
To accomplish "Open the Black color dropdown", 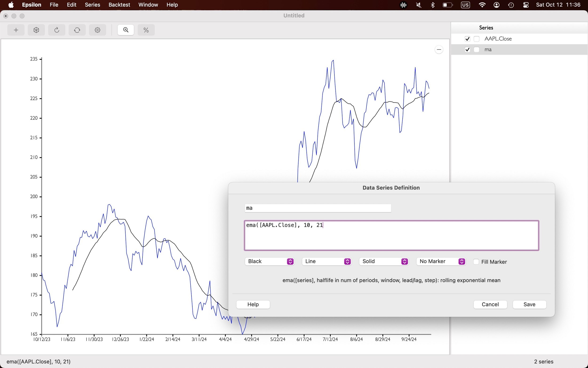I will point(270,261).
